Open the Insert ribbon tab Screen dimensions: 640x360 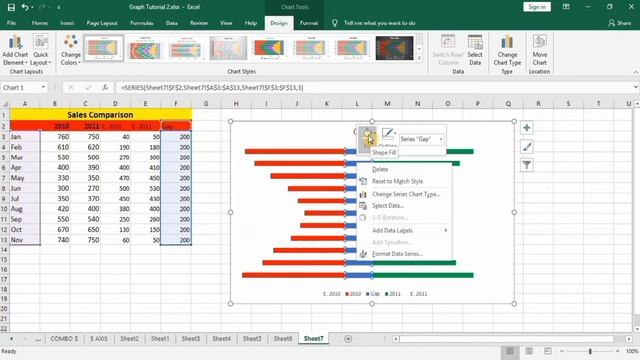click(x=67, y=23)
